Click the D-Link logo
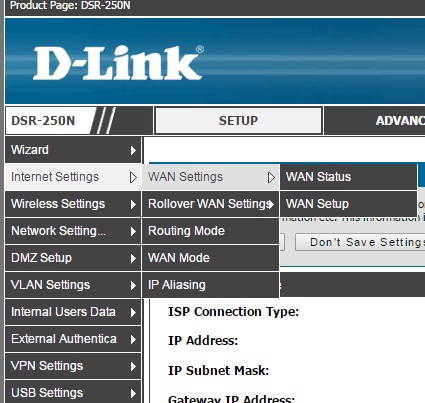The height and width of the screenshot is (403, 425). coord(118,63)
